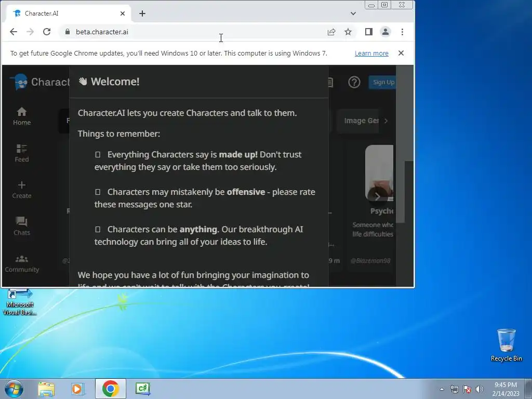Open the Learn more link in the infobar
This screenshot has height=399, width=532.
click(x=371, y=54)
